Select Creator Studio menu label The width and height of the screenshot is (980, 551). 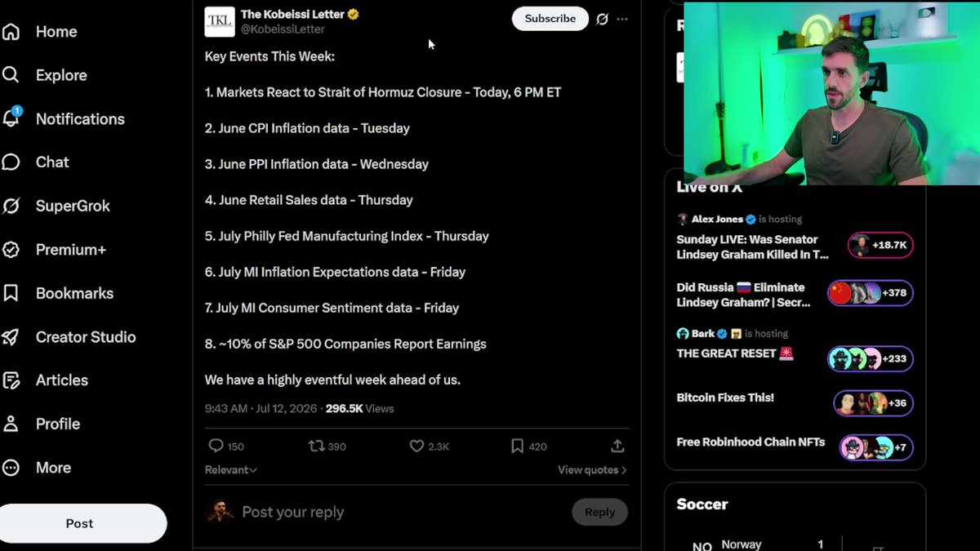tap(86, 337)
